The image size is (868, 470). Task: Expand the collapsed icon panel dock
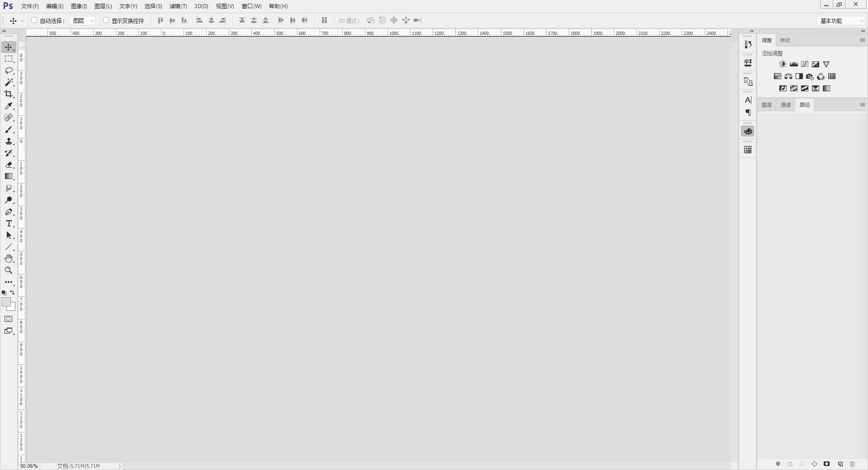point(751,31)
